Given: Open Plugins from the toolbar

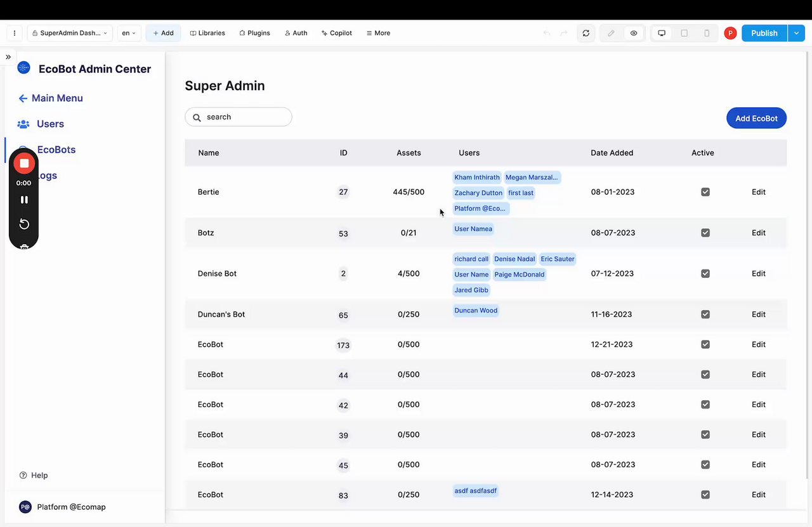Looking at the screenshot, I should point(254,33).
